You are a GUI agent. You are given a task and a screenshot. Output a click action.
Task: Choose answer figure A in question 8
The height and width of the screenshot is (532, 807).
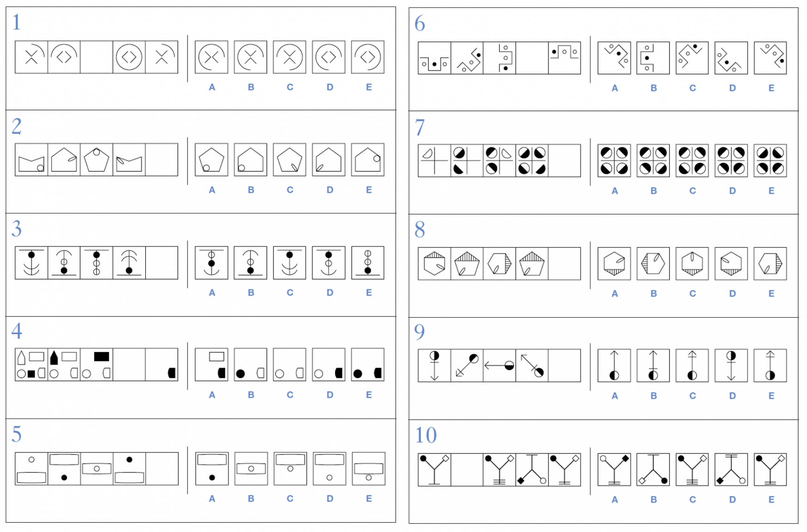[614, 264]
